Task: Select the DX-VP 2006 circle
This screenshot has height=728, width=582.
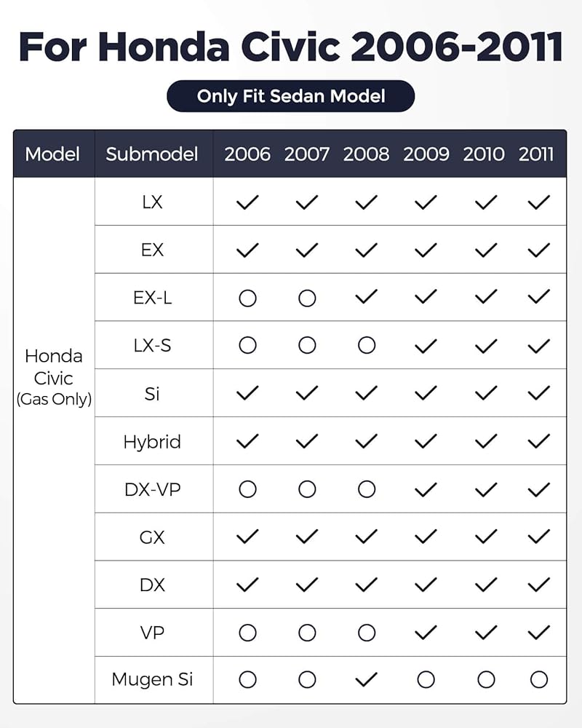Action: (x=247, y=489)
